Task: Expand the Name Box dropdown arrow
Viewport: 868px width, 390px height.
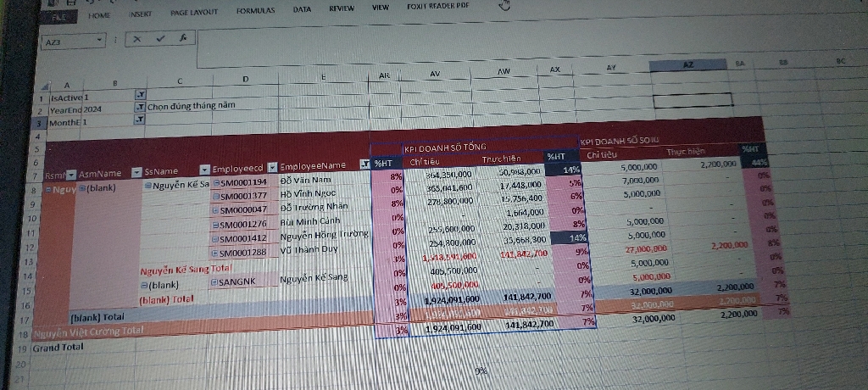Action: point(101,40)
